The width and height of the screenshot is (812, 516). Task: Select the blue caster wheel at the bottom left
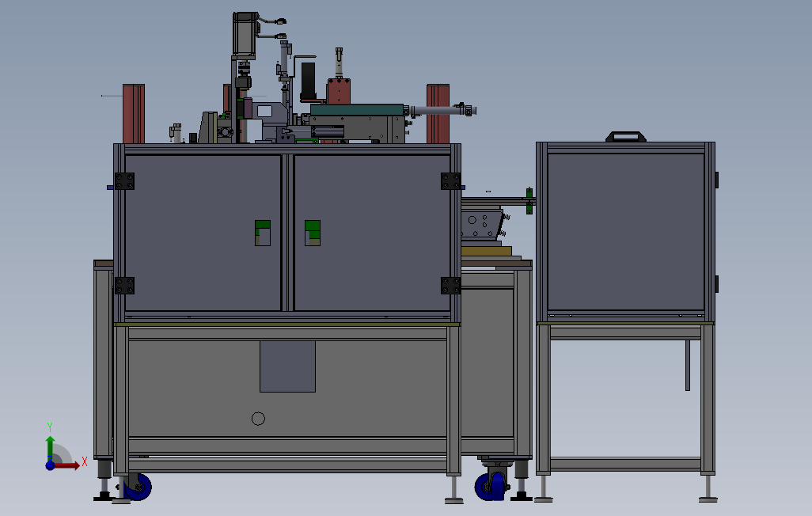pyautogui.click(x=138, y=488)
